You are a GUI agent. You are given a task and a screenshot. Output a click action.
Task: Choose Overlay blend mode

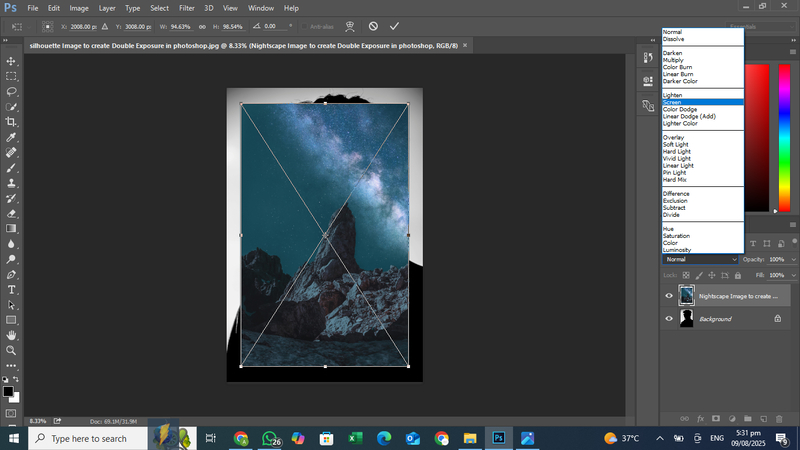pyautogui.click(x=703, y=137)
